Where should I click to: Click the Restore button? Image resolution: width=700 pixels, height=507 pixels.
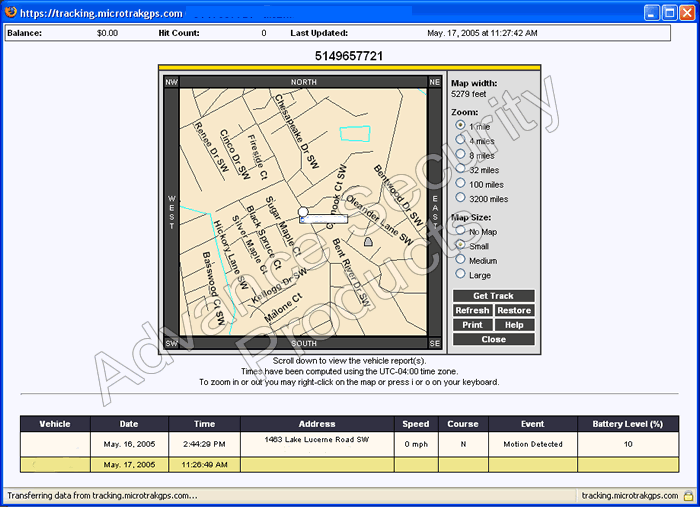pyautogui.click(x=514, y=311)
